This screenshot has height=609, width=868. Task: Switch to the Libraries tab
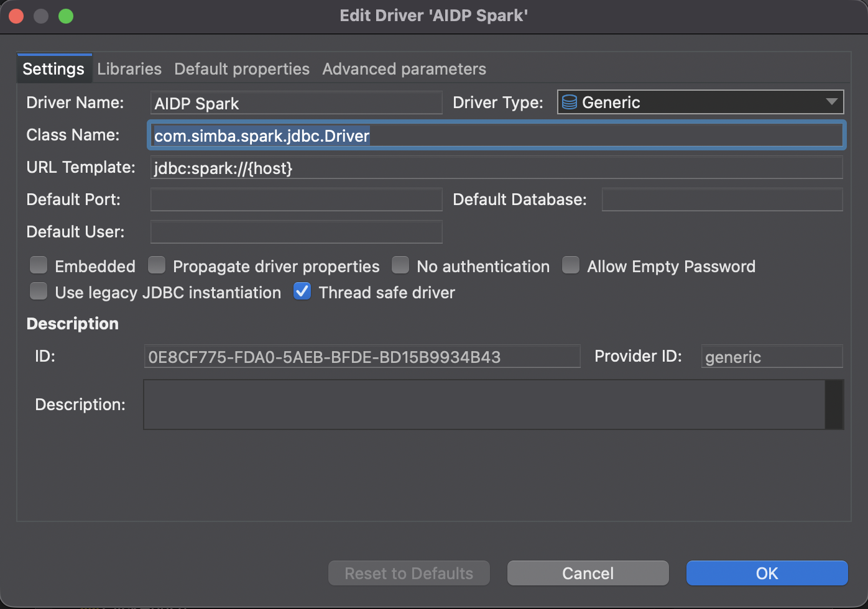point(129,69)
